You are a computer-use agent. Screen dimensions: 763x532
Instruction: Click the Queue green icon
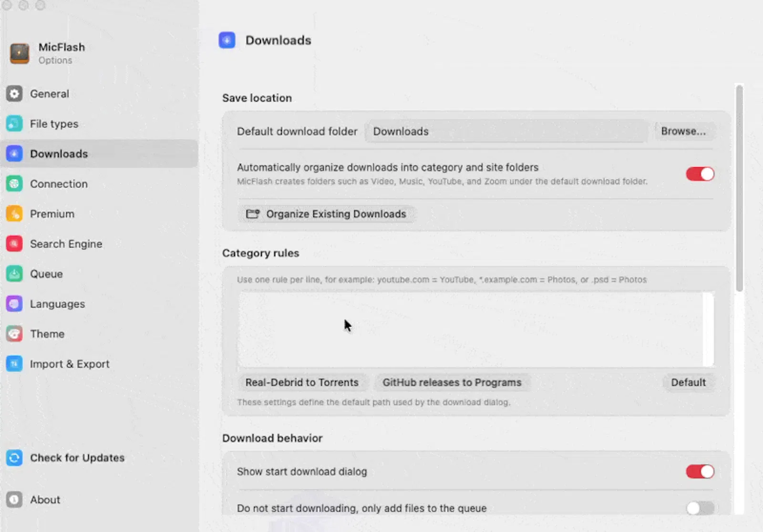click(x=14, y=274)
